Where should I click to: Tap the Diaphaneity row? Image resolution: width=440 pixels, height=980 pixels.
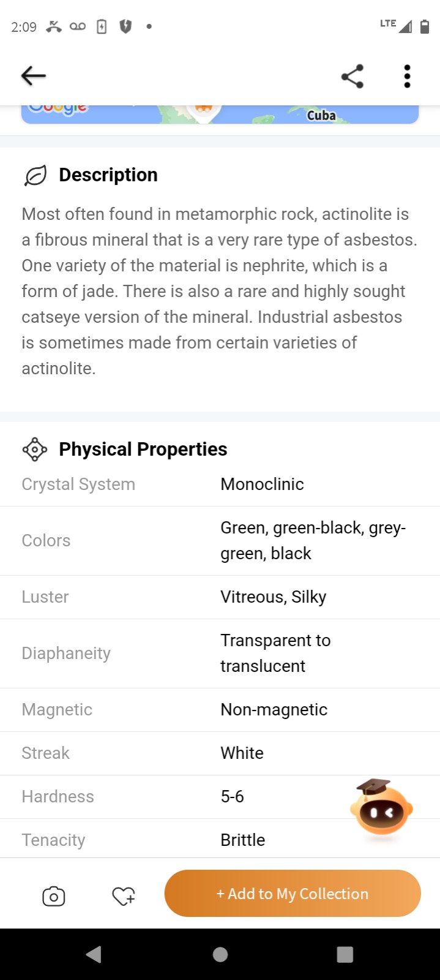pos(220,654)
